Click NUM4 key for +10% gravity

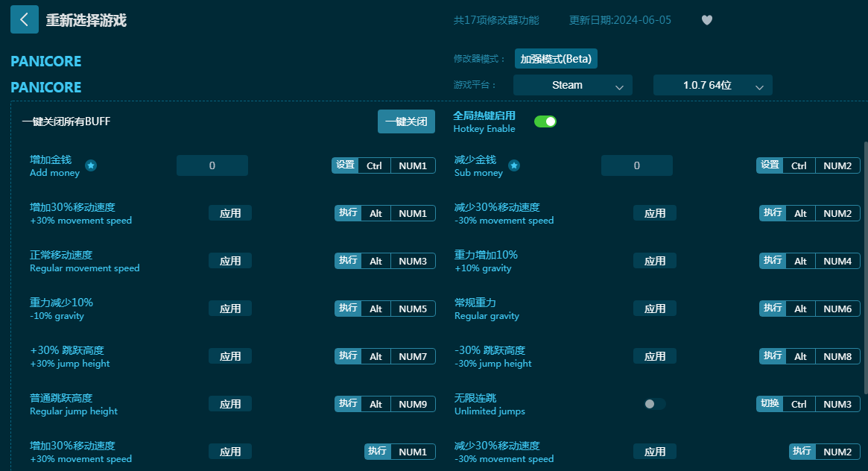[x=837, y=261]
